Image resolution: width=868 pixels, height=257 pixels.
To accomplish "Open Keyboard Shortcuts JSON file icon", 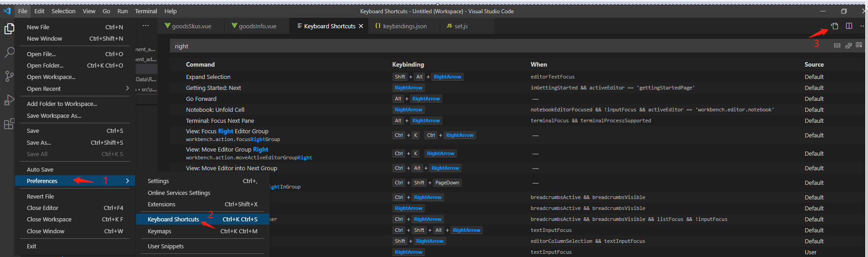I will tap(835, 26).
